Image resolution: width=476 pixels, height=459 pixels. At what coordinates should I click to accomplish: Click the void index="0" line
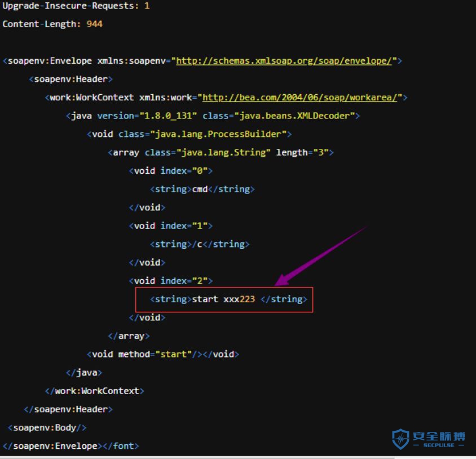coord(171,171)
